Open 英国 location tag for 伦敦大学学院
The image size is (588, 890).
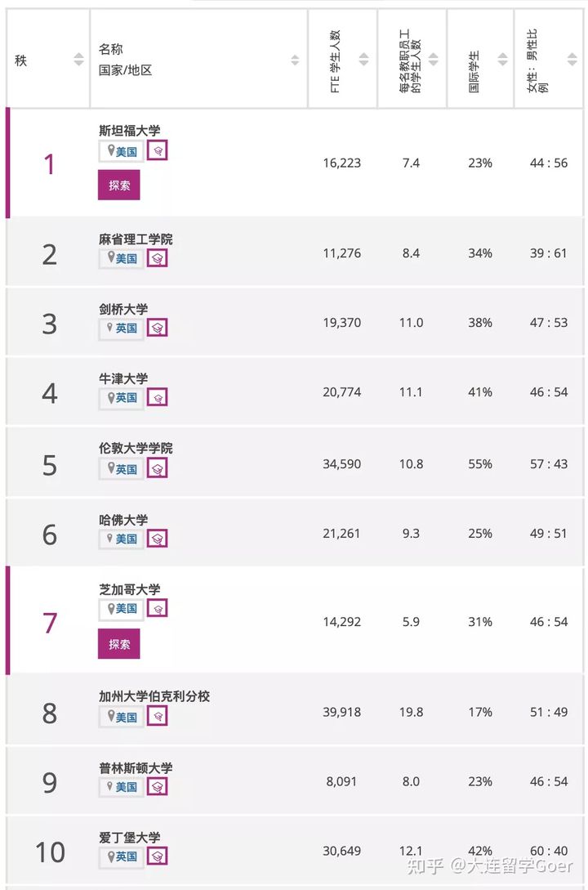click(122, 469)
